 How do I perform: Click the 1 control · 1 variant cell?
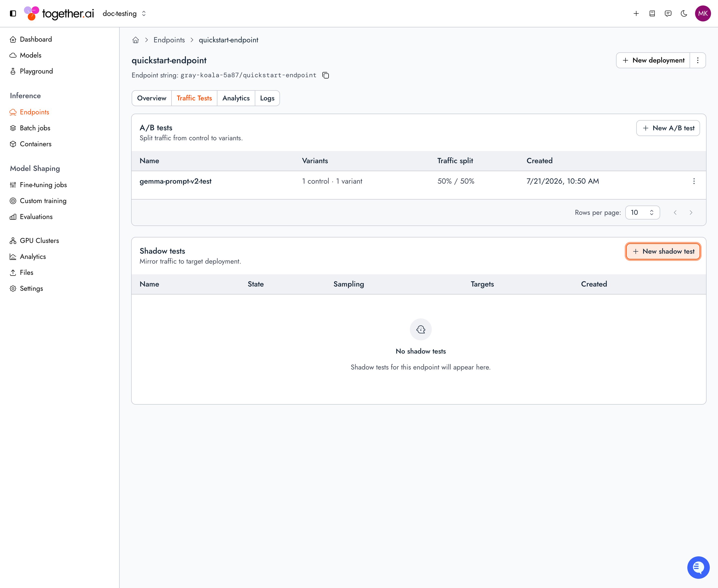click(x=332, y=181)
